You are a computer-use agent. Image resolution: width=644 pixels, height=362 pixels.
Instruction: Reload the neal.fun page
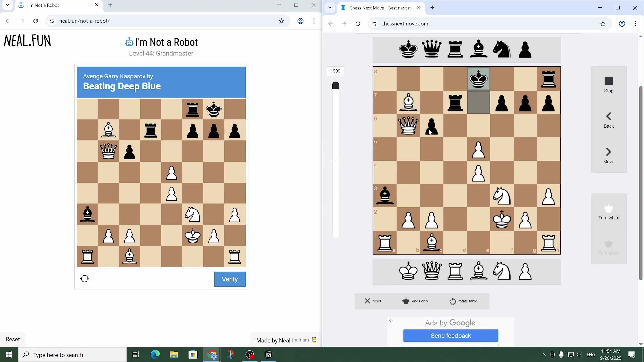pyautogui.click(x=36, y=21)
